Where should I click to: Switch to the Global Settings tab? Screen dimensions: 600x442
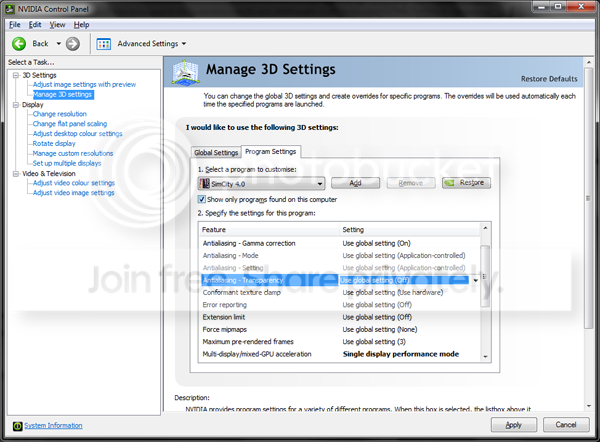click(216, 152)
